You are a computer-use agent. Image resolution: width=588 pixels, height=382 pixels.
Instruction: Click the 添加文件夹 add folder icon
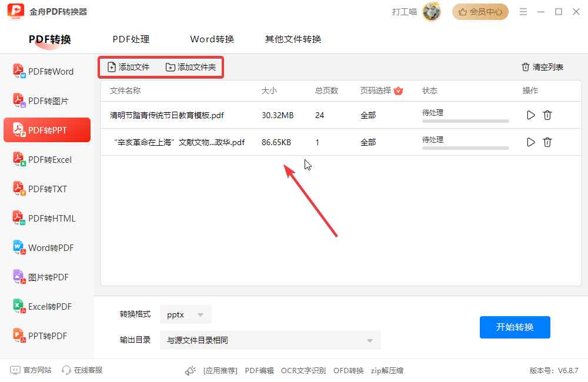(171, 67)
